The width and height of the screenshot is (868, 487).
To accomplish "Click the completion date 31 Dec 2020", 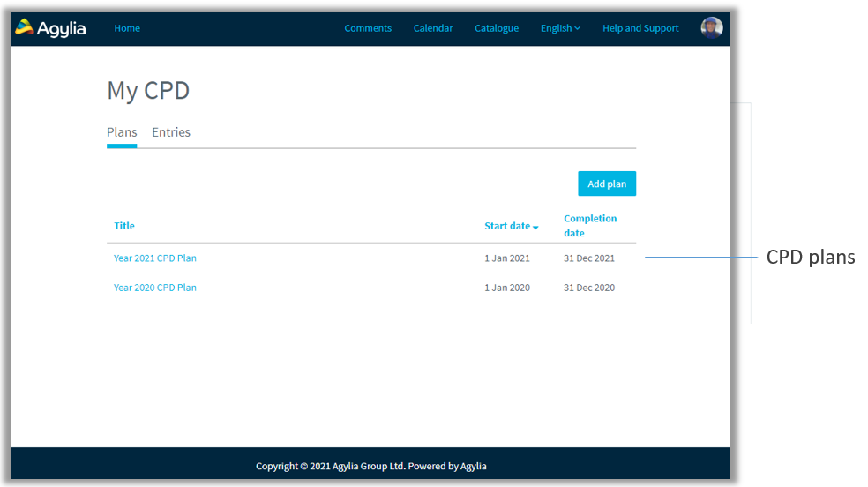I will [589, 288].
